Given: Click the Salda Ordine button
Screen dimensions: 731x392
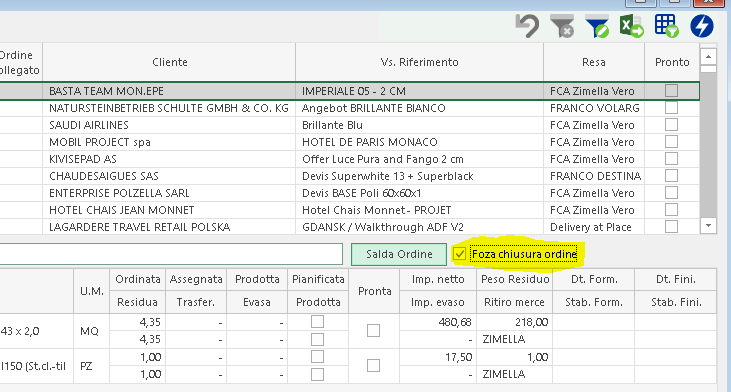Looking at the screenshot, I should point(399,254).
